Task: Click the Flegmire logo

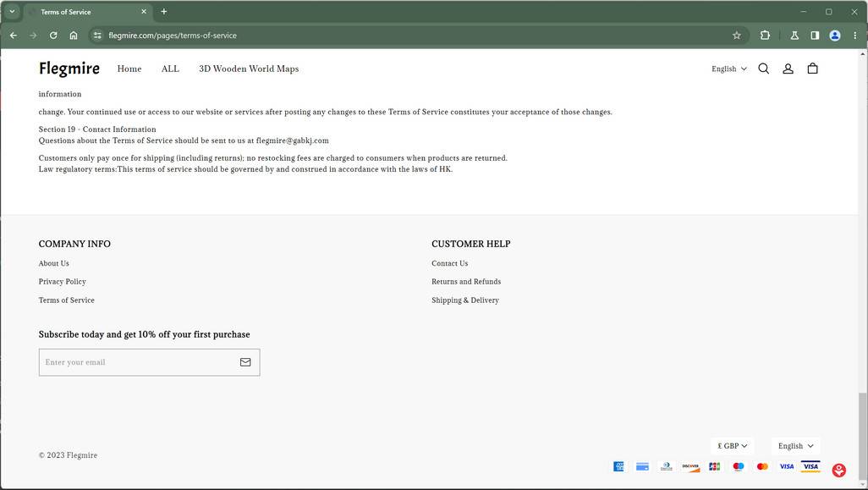Action: click(x=69, y=69)
